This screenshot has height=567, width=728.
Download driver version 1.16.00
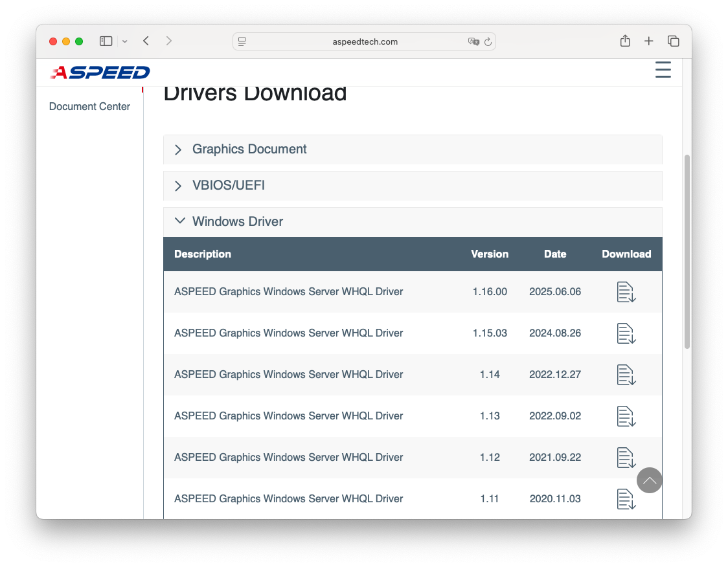tap(626, 292)
